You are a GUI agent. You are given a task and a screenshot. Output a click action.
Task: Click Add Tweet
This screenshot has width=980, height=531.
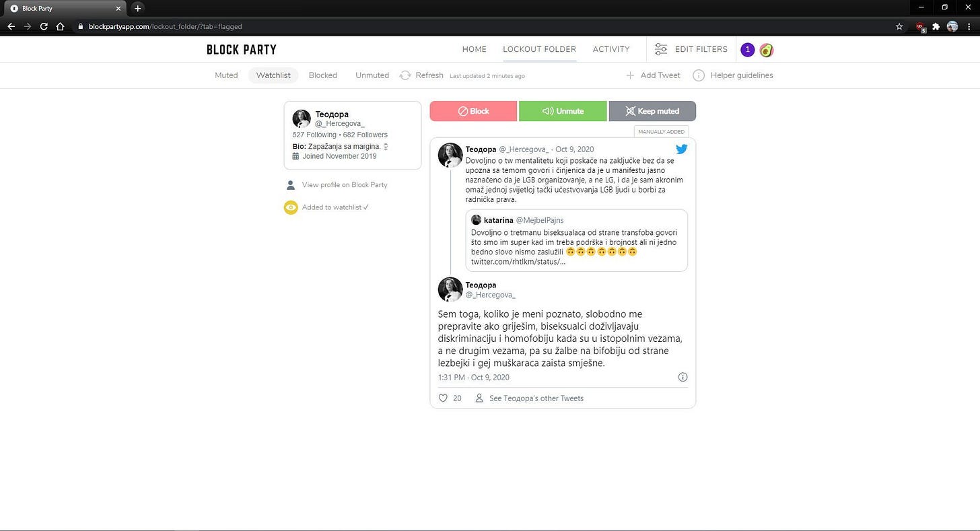653,75
